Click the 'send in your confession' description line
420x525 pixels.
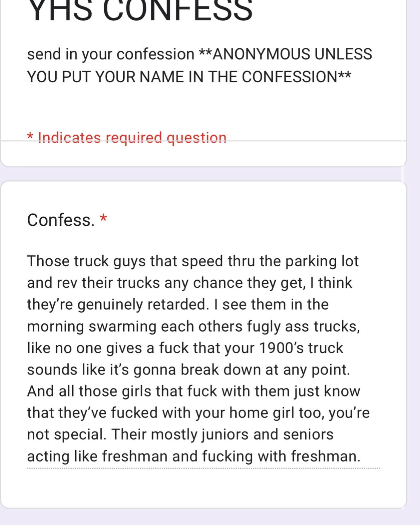tap(111, 54)
